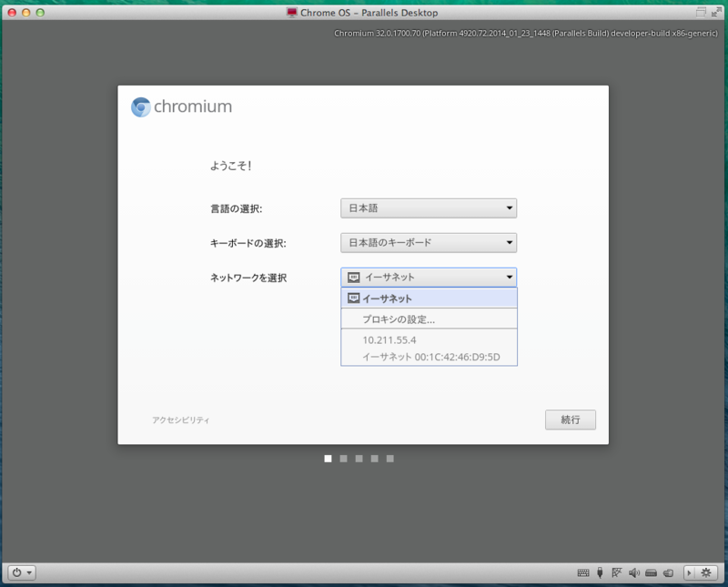728x587 pixels.
Task: Click the Ethernet icon in the dropdown list
Action: [354, 299]
